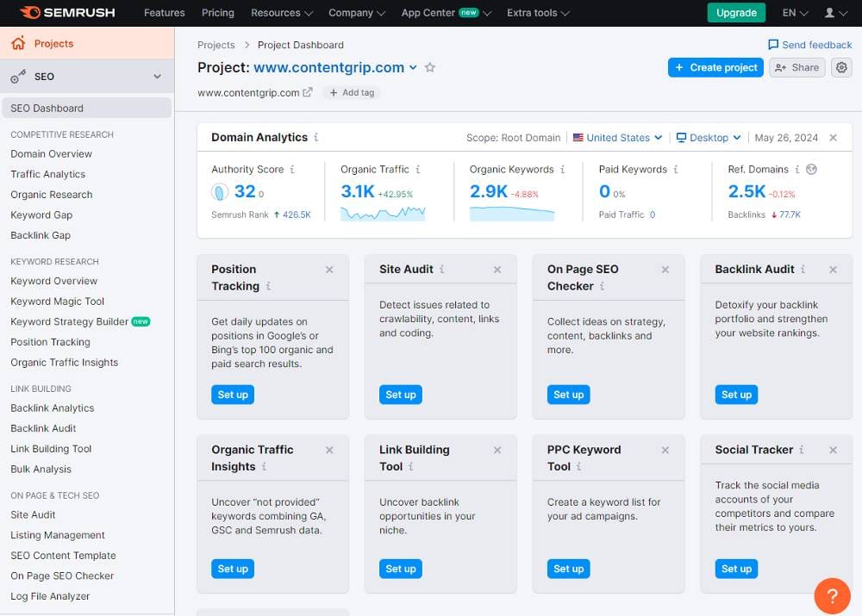The width and height of the screenshot is (862, 616).
Task: Expand the EN language dropdown
Action: click(x=792, y=13)
